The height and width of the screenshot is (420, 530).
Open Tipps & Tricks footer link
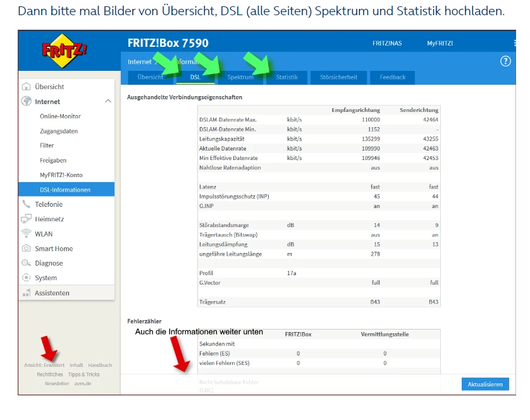coord(84,374)
